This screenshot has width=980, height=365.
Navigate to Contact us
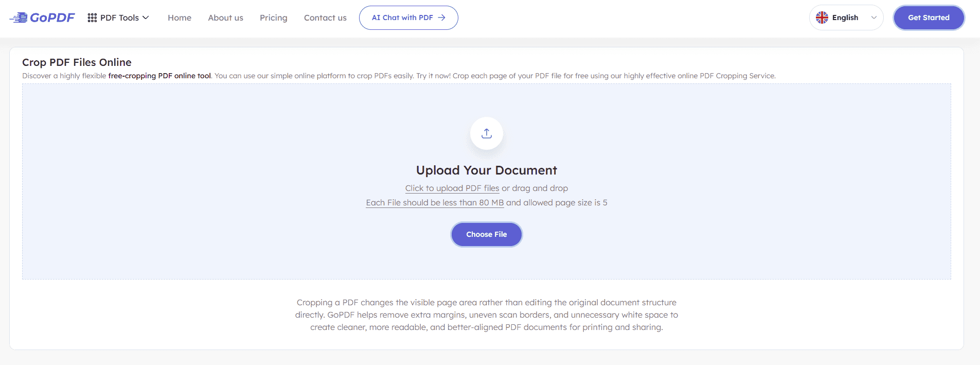pyautogui.click(x=325, y=18)
